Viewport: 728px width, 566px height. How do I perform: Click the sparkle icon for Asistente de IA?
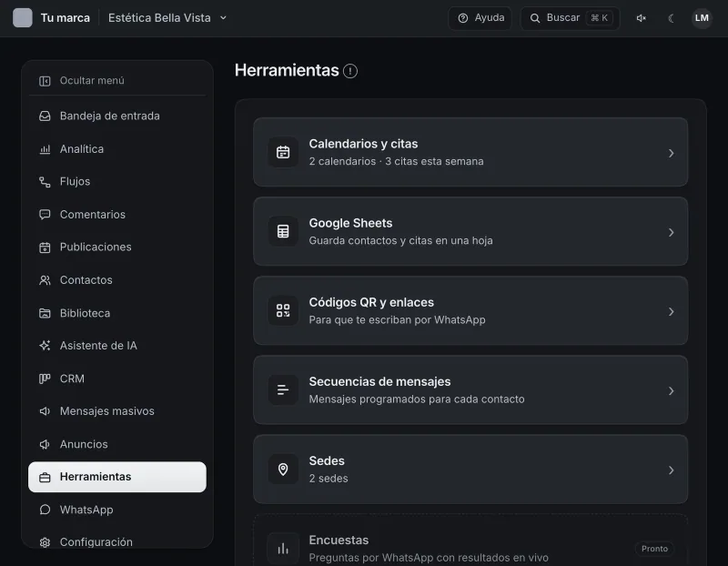[45, 346]
